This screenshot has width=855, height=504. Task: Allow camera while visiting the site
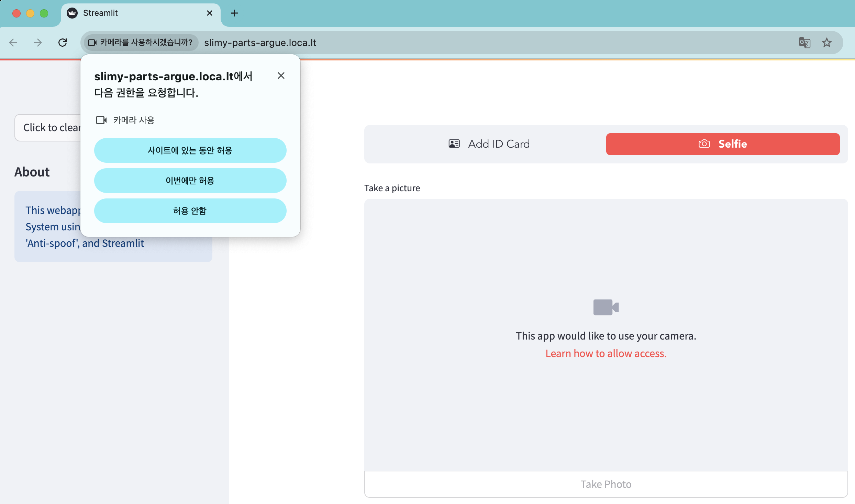coord(190,150)
